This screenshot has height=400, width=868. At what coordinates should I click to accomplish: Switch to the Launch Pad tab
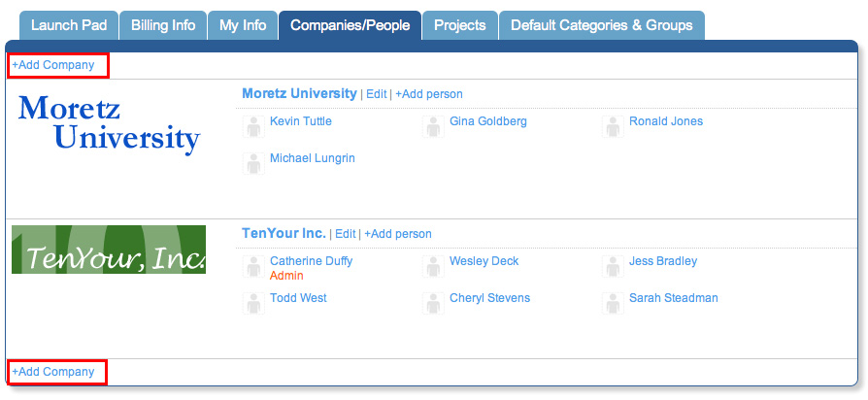pos(69,25)
